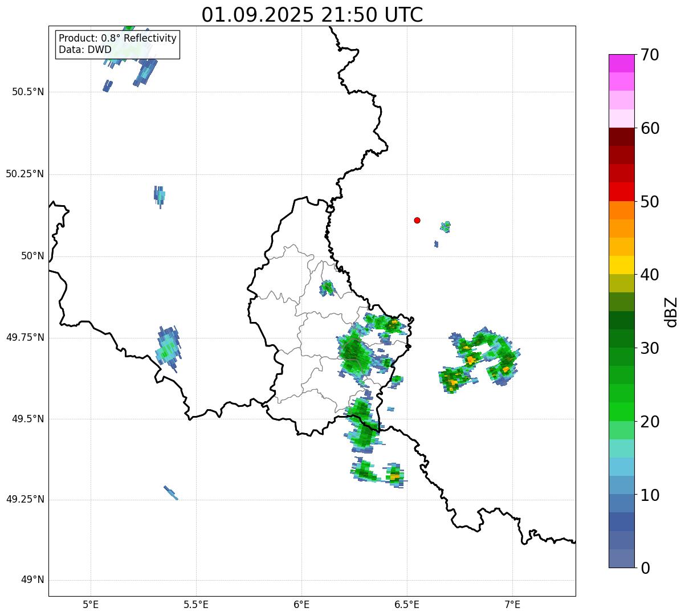Click the 6.5°E longitude axis label
Screen dimensions: 685x616
coord(407,604)
